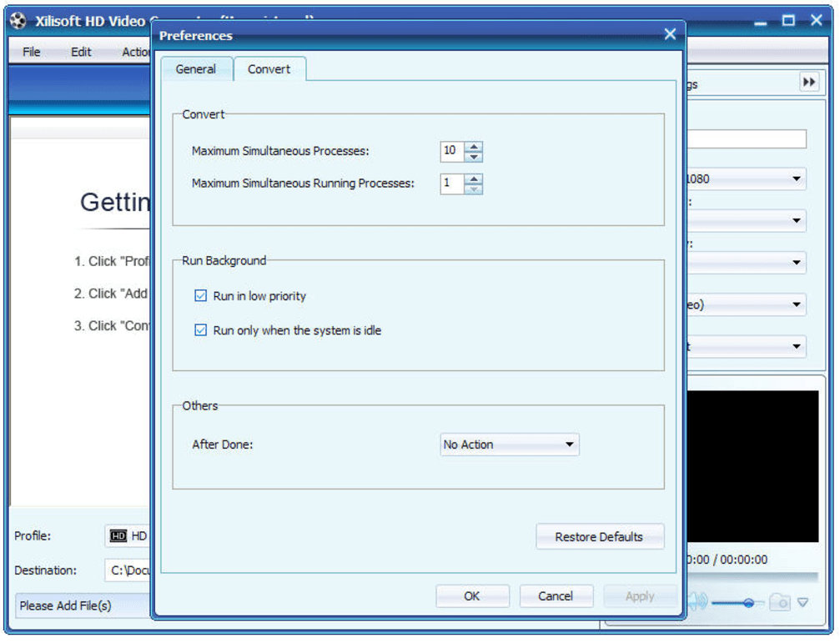The image size is (840, 643).
Task: Uncheck Run in low priority
Action: [200, 295]
